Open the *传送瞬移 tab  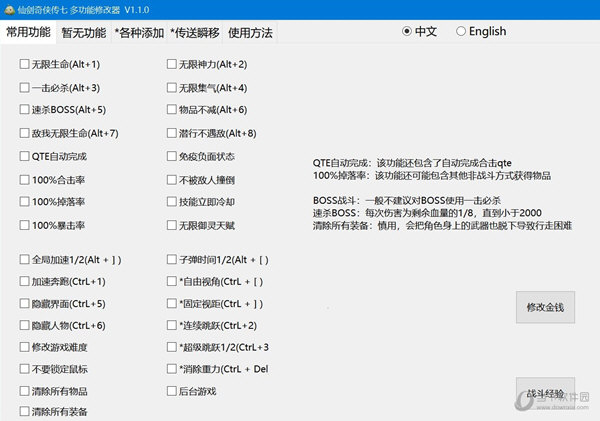[193, 32]
